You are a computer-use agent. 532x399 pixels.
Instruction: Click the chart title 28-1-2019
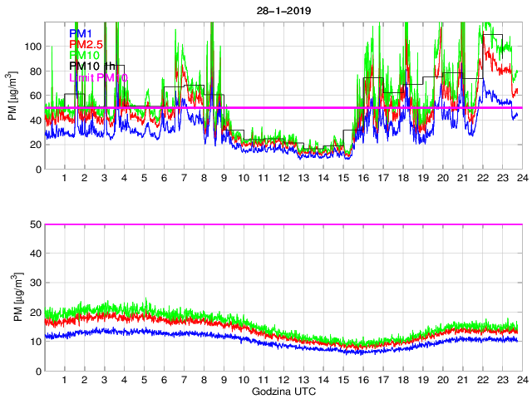[283, 7]
